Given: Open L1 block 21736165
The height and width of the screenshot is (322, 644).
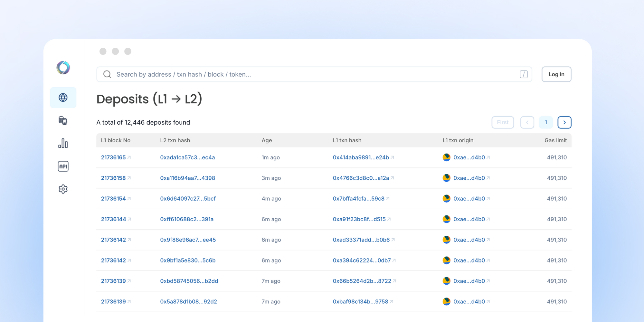Looking at the screenshot, I should [x=113, y=157].
